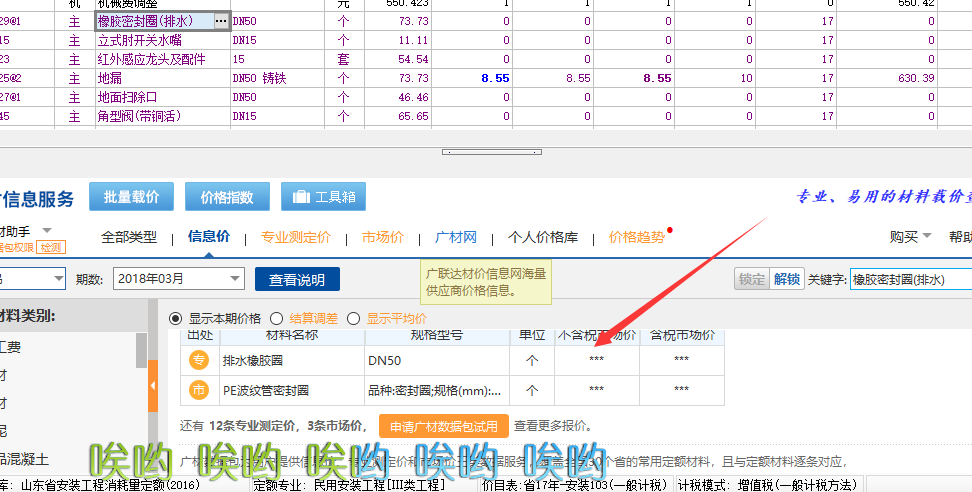Click the 品混凝土 category in the left list
The width and height of the screenshot is (972, 492).
[x=24, y=459]
